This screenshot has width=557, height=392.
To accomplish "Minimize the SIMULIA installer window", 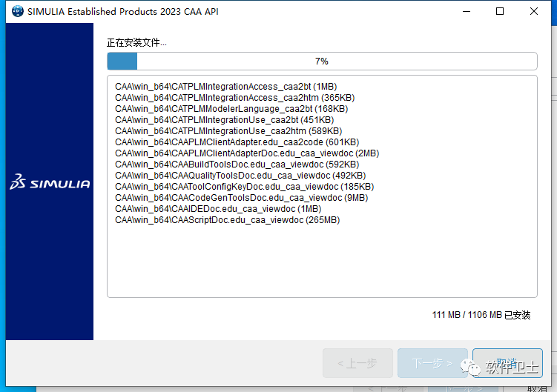I will 467,11.
